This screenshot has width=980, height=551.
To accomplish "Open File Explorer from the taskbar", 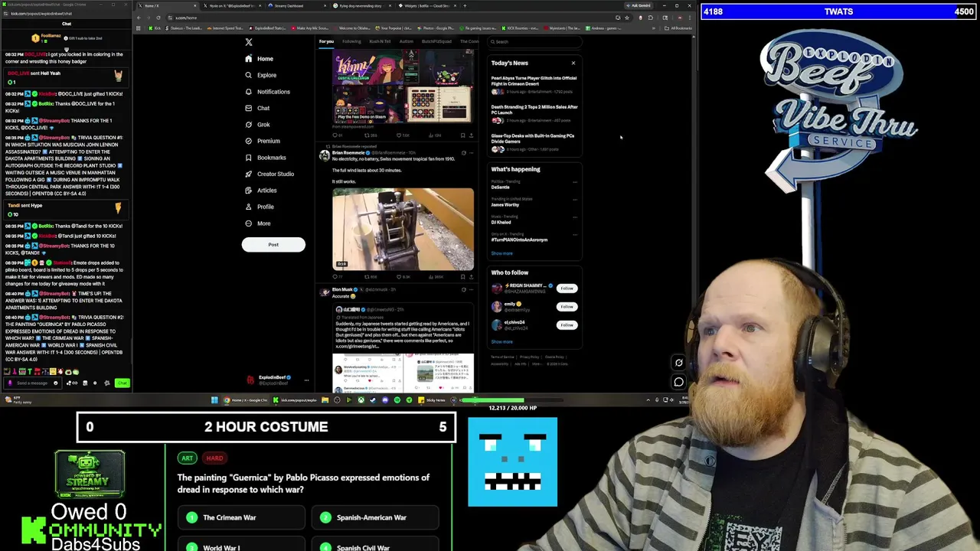I will point(325,399).
